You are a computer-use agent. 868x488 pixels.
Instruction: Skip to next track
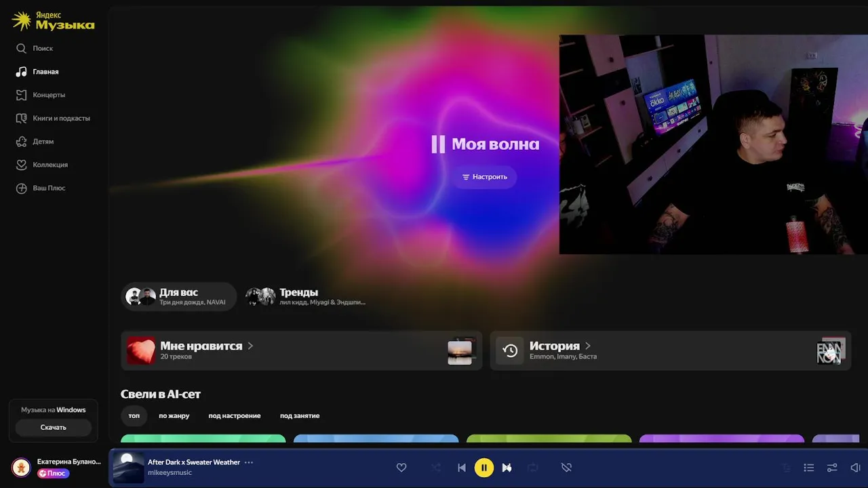507,468
